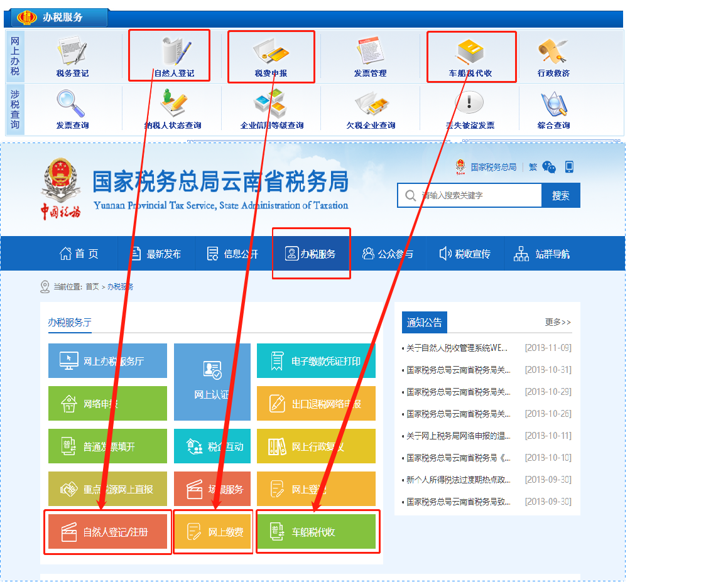Select the 通知公告 tab

click(425, 322)
